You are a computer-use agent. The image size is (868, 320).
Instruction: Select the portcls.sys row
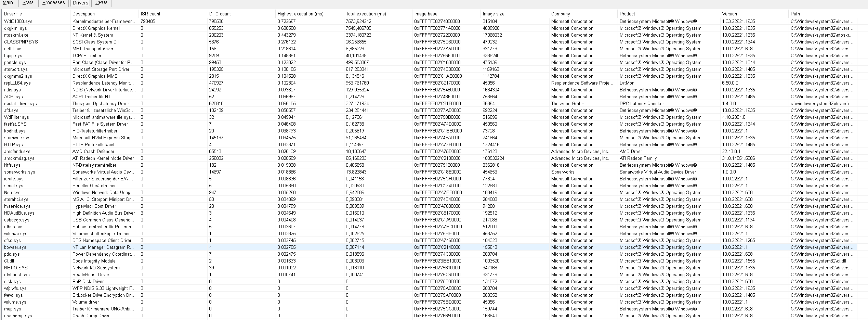coord(429,62)
